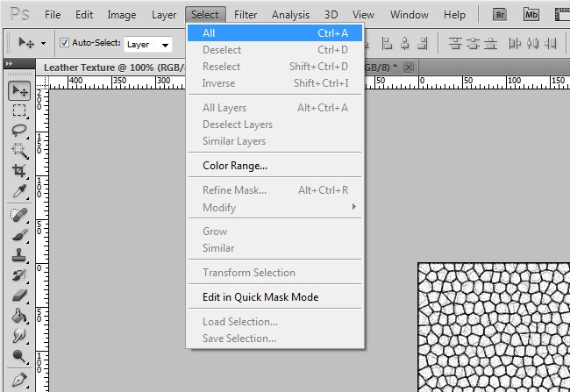Screen dimensions: 570x392
Task: Activate the Clone Stamp tool
Action: [x=19, y=255]
